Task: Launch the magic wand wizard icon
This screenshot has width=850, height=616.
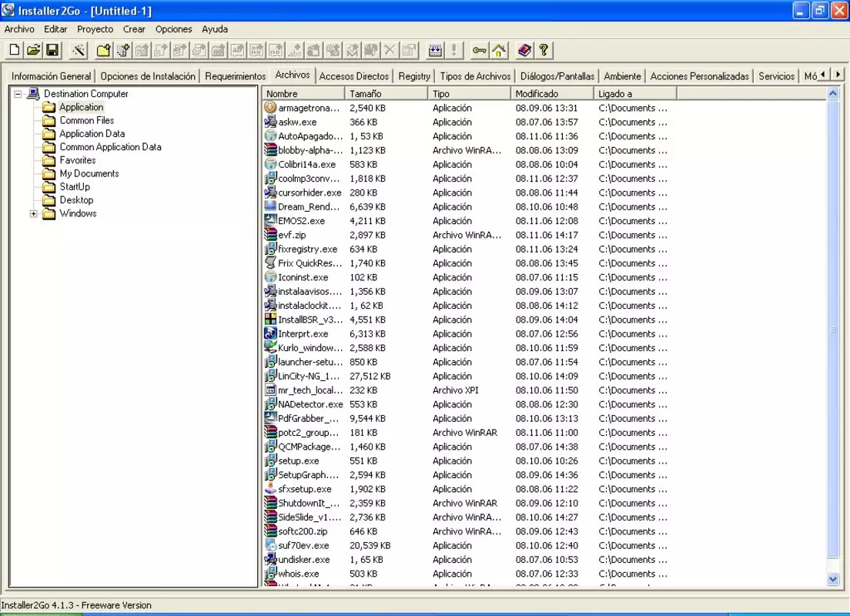Action: [79, 50]
